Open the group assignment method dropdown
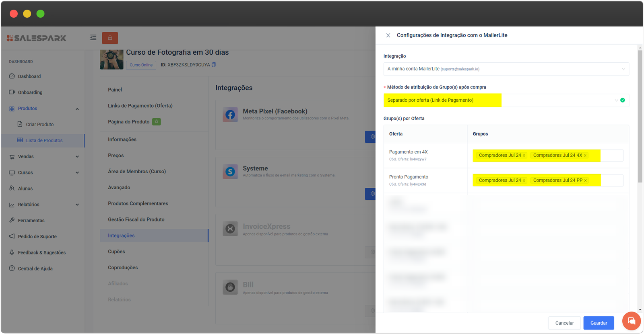The image size is (644, 334). (x=506, y=100)
